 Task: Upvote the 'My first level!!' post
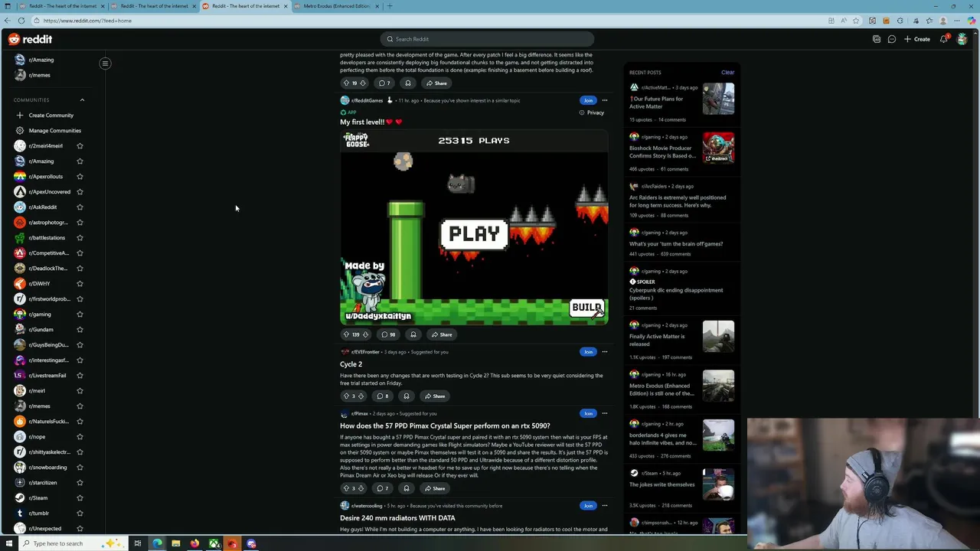click(346, 334)
